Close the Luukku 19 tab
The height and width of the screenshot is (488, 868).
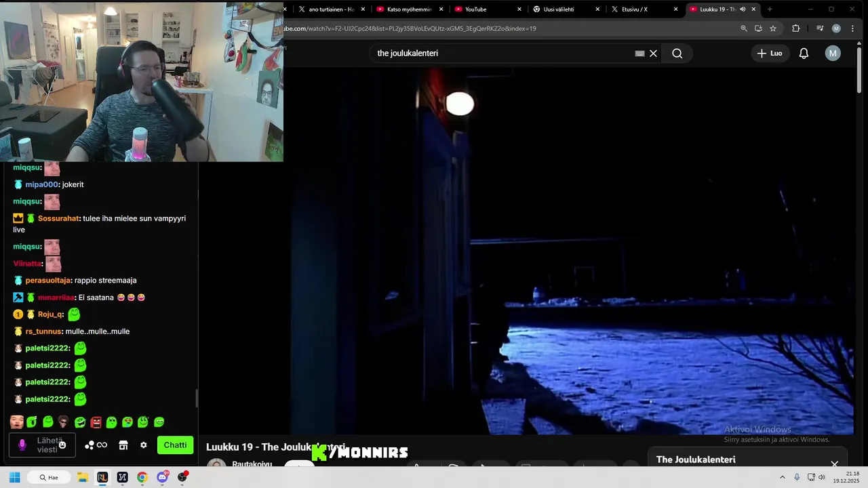tap(753, 9)
